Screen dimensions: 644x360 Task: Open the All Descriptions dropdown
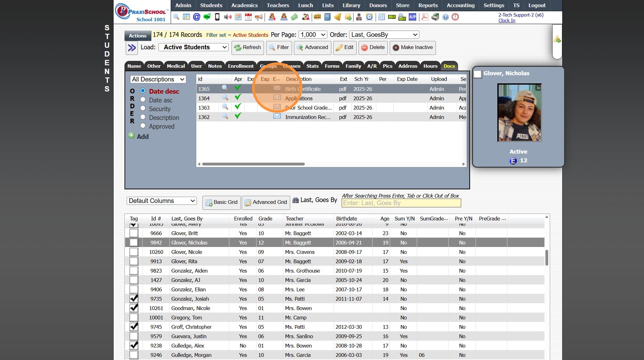tap(158, 79)
